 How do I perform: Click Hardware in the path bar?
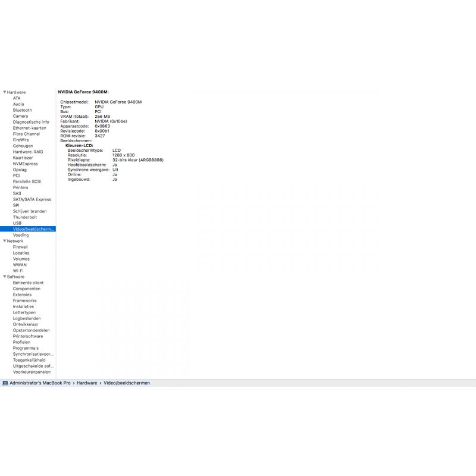pyautogui.click(x=87, y=383)
